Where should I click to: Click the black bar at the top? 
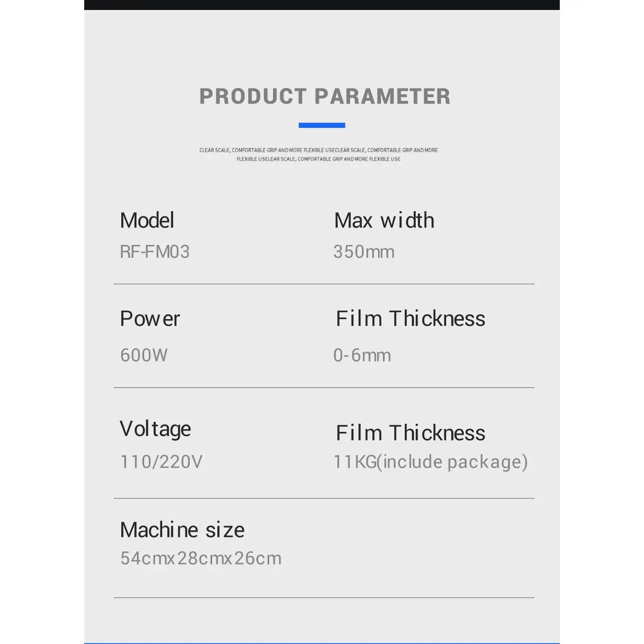(x=322, y=5)
